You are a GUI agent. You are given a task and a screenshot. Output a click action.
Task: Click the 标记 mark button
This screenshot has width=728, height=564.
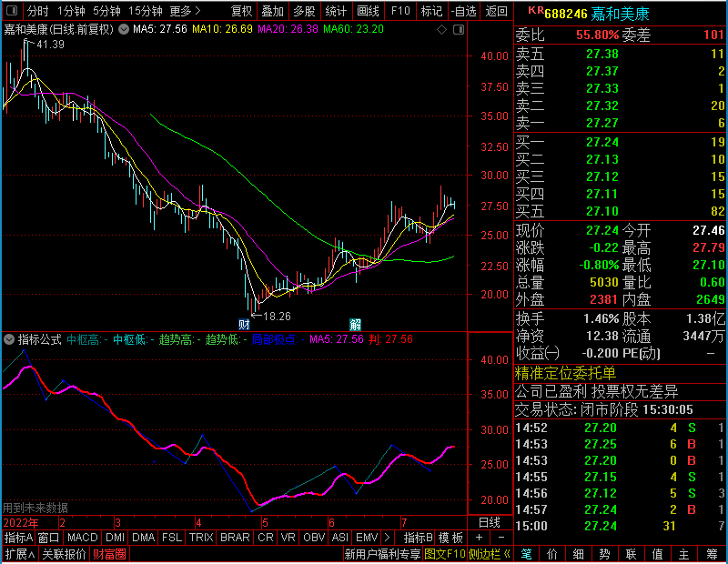(431, 11)
